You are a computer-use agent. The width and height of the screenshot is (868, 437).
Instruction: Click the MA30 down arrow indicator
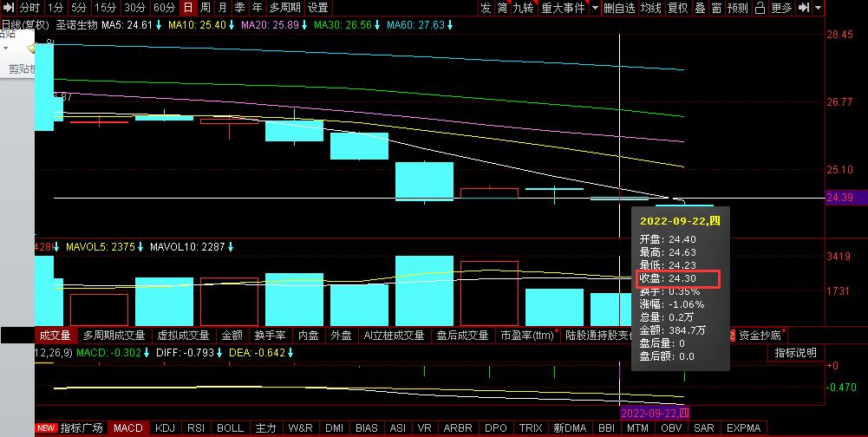(377, 25)
